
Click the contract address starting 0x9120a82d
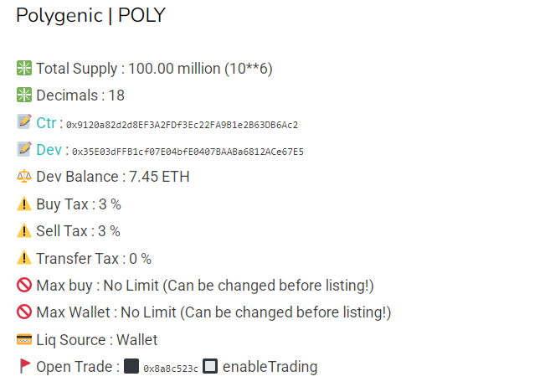point(182,125)
